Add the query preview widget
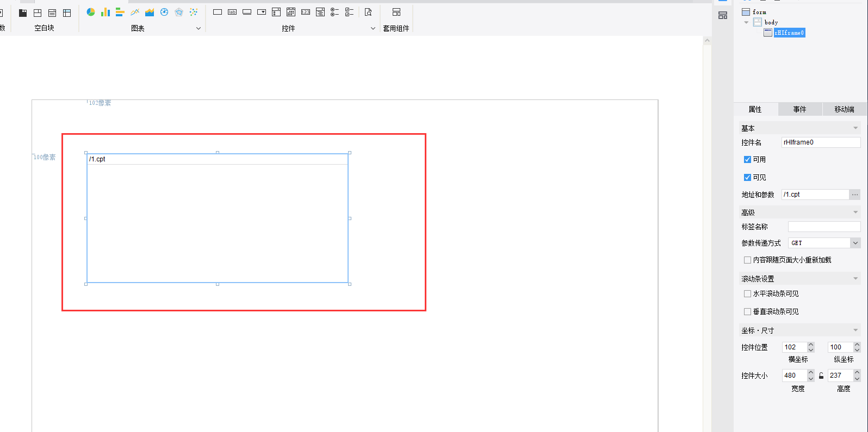 pyautogui.click(x=368, y=12)
